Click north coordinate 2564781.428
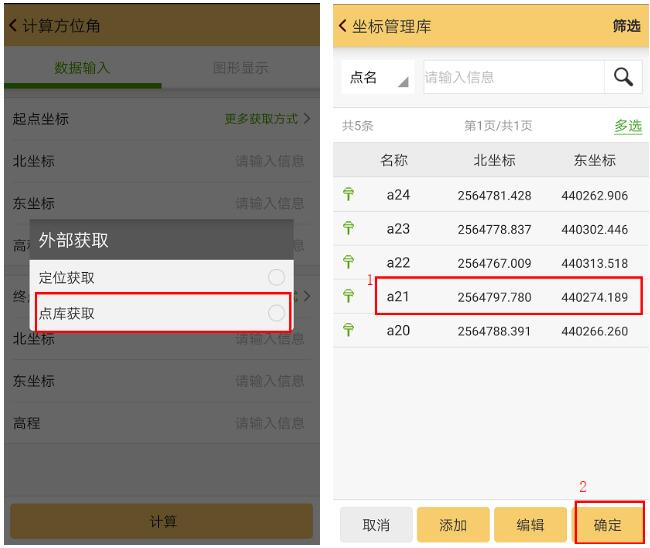The height and width of the screenshot is (548, 650). [x=494, y=195]
